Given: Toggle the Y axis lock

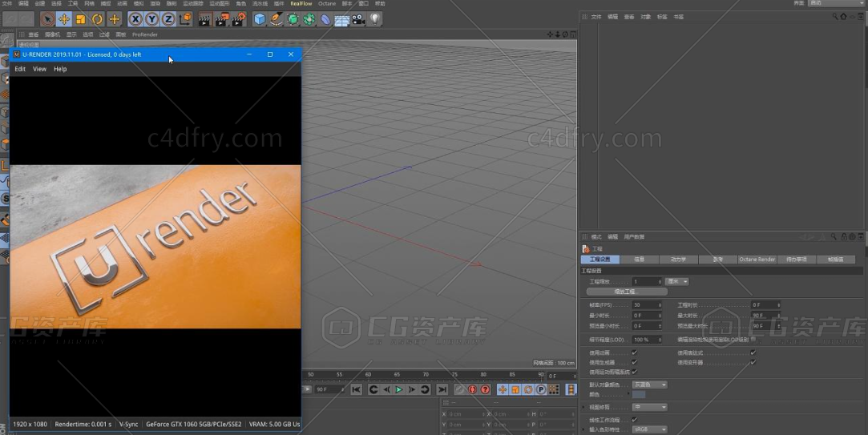Looking at the screenshot, I should tap(152, 19).
